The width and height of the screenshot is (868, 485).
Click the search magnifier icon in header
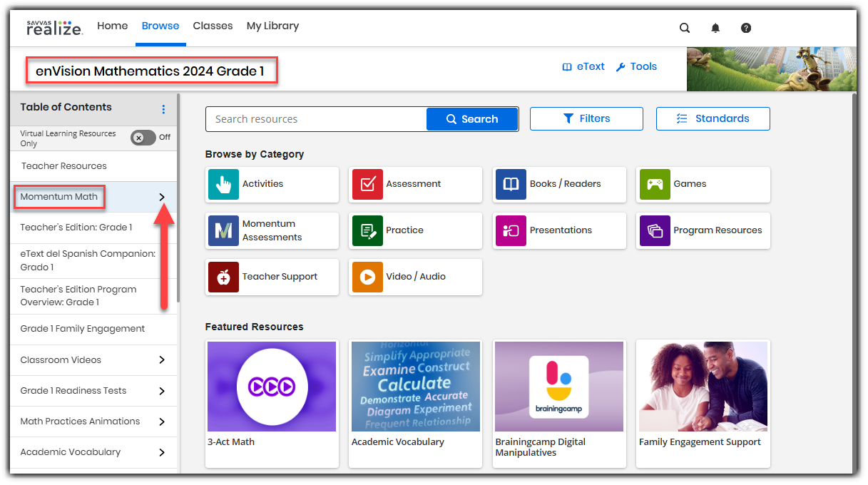[x=685, y=29]
